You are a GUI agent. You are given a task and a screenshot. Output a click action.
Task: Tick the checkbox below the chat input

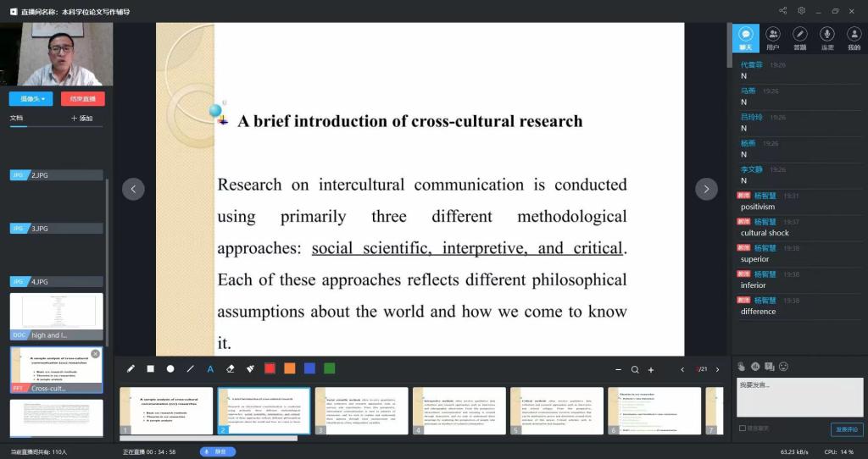click(x=743, y=429)
